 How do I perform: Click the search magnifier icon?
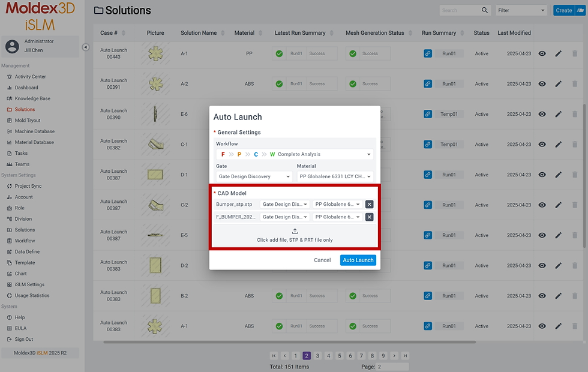tap(485, 11)
